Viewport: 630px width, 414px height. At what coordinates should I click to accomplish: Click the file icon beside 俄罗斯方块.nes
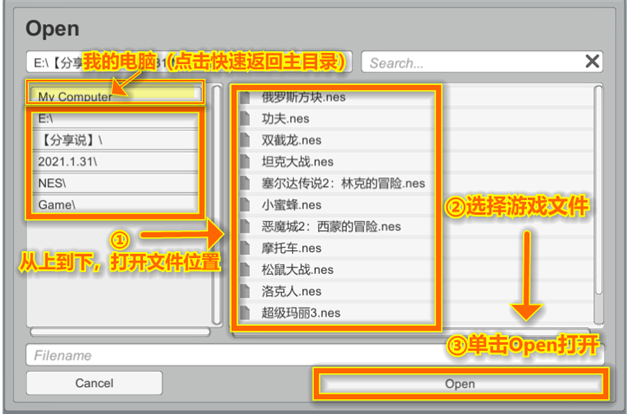point(245,97)
